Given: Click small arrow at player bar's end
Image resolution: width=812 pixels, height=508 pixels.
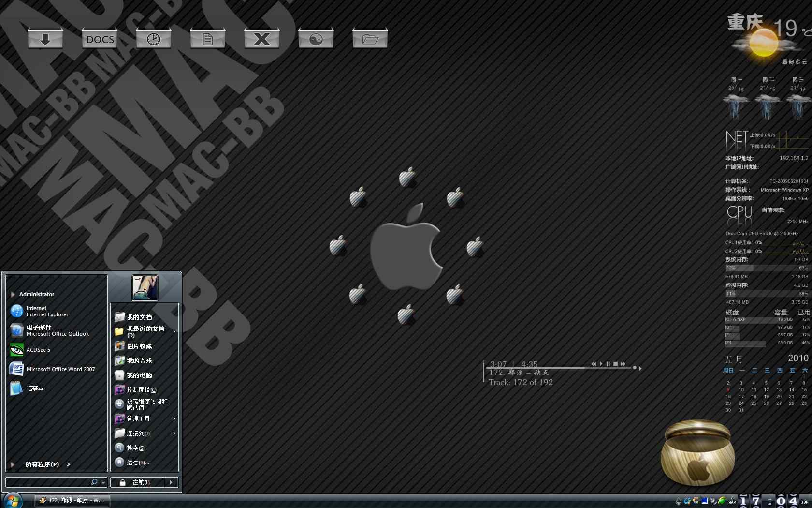Looking at the screenshot, I should coord(640,368).
